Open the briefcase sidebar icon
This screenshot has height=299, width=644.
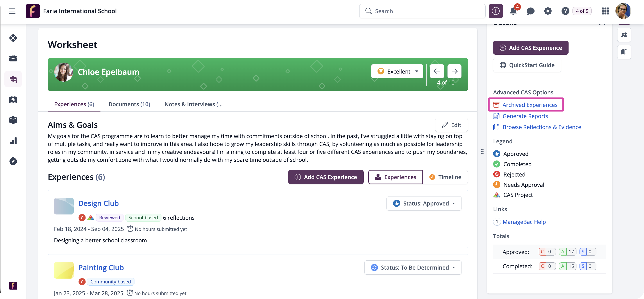pos(13,59)
